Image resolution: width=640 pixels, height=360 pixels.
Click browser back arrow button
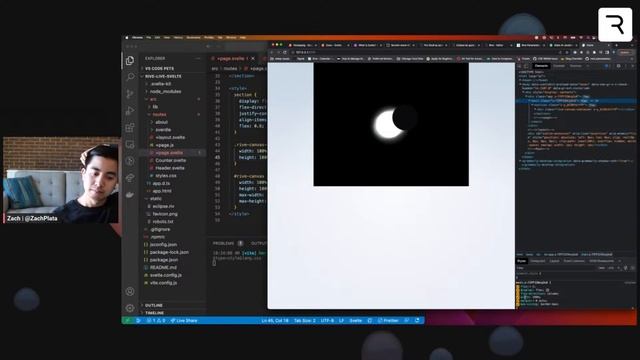coord(272,52)
